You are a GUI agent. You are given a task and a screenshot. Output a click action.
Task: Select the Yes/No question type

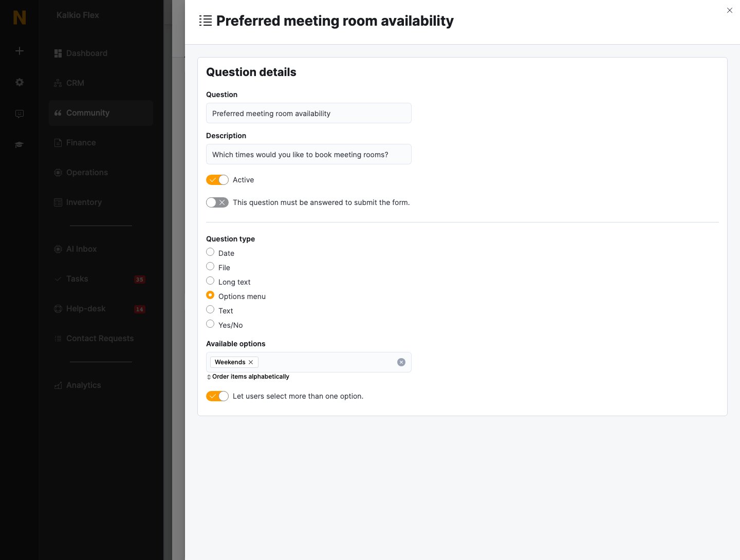click(x=210, y=324)
